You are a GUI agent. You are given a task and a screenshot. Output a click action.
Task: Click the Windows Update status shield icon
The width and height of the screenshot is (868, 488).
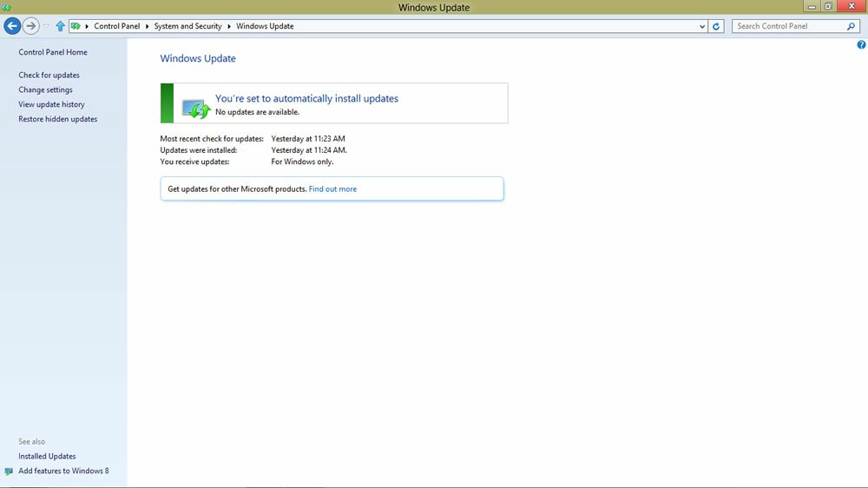pos(196,108)
